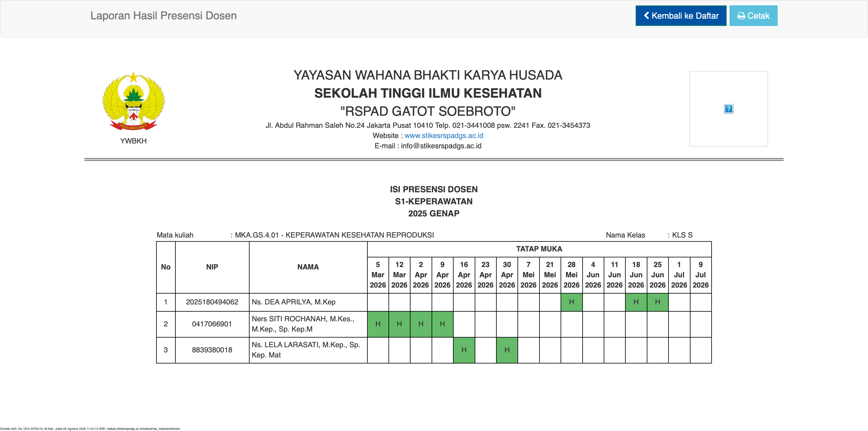Screen dimensions: 868x431
Task: Select the Jl. Abdul Rahman Saleh address line
Action: [428, 125]
